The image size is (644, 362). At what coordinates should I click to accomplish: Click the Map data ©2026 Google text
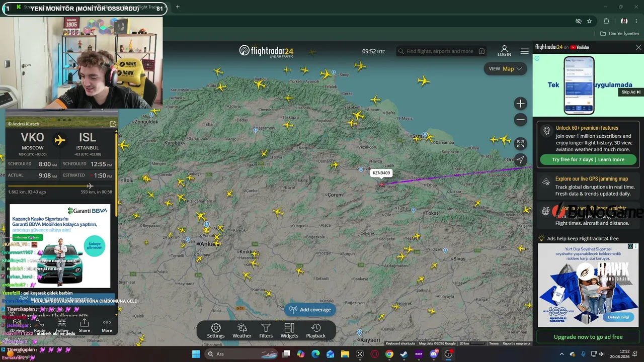437,343
